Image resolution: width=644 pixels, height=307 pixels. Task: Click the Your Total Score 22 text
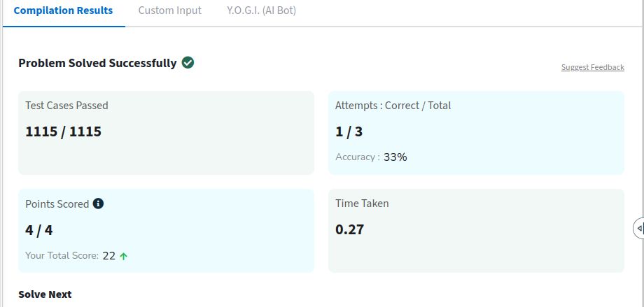tap(70, 256)
